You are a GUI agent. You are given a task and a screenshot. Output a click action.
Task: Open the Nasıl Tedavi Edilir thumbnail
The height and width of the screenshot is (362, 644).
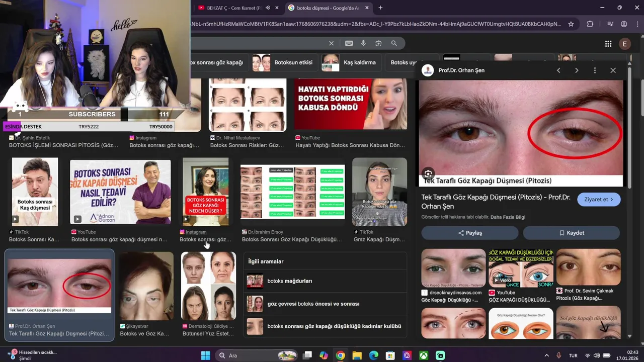(x=120, y=192)
